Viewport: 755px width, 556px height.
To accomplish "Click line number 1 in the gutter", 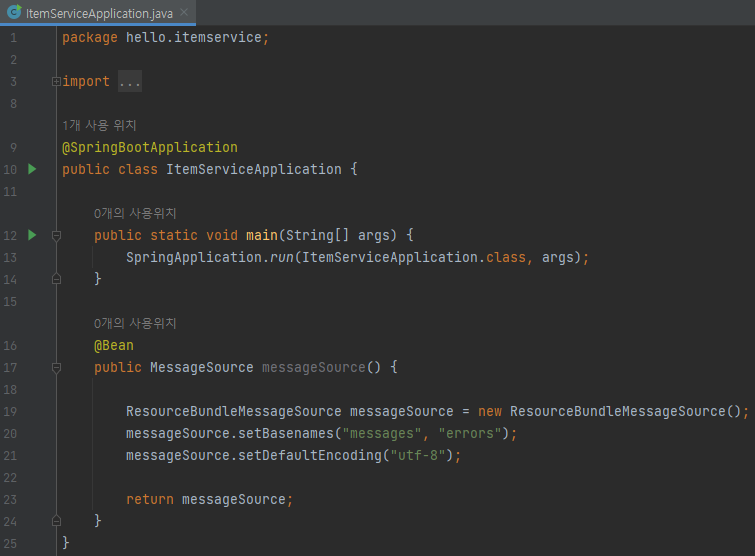I will pos(13,38).
